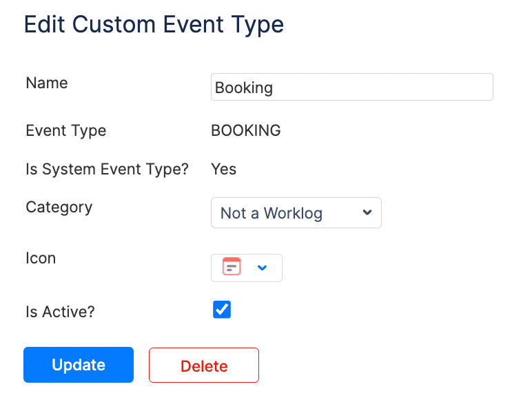Click the Category label
This screenshot has width=532, height=411.
coord(59,207)
